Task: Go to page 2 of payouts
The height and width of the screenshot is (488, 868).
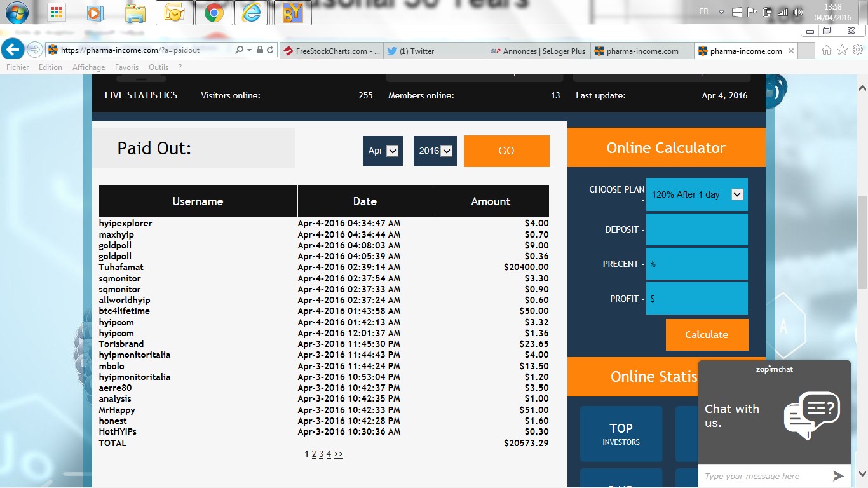Action: point(314,454)
